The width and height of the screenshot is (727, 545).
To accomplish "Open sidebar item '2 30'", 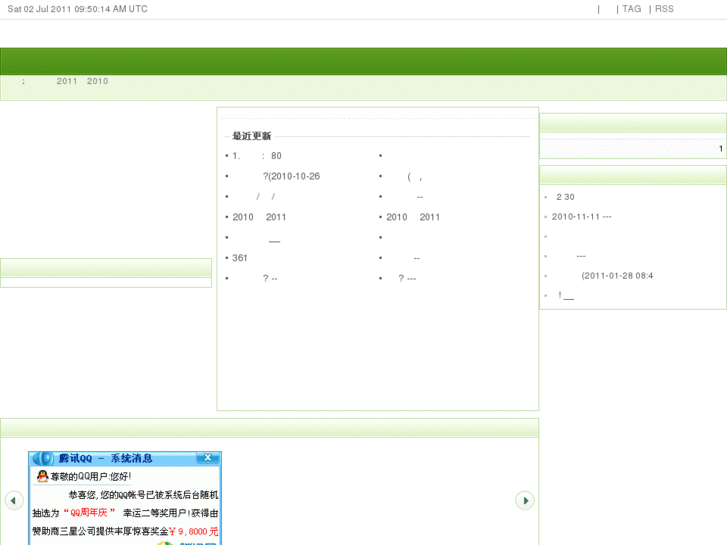I will click(x=565, y=197).
